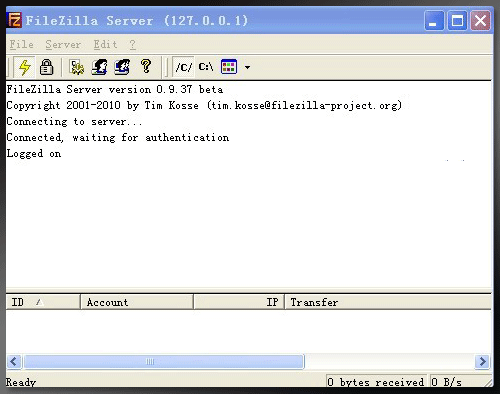Sort connections by ID column header
The width and height of the screenshot is (500, 394).
tap(43, 302)
